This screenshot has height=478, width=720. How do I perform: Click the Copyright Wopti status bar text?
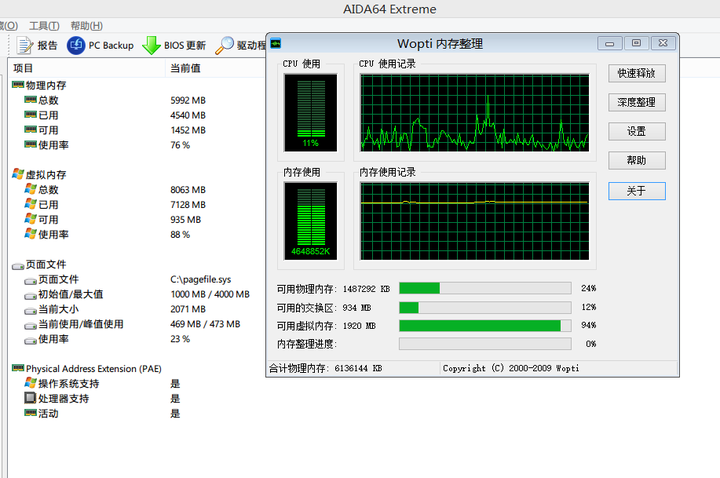(x=511, y=368)
